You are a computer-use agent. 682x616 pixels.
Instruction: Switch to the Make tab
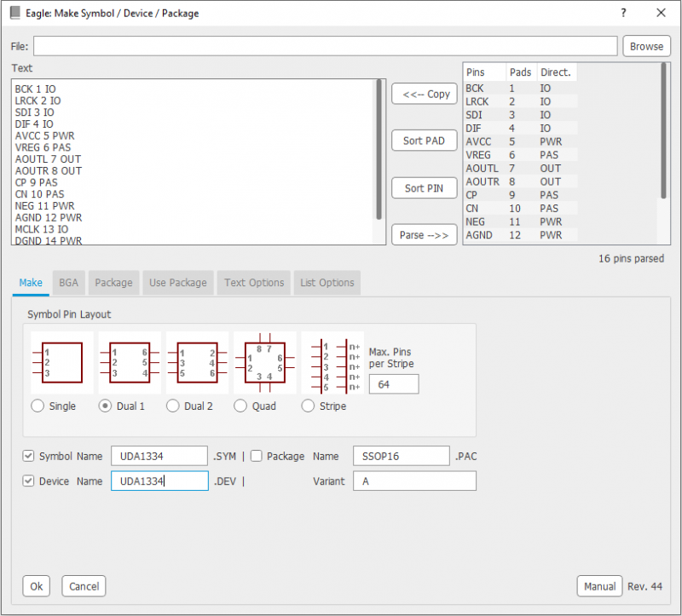[x=31, y=283]
